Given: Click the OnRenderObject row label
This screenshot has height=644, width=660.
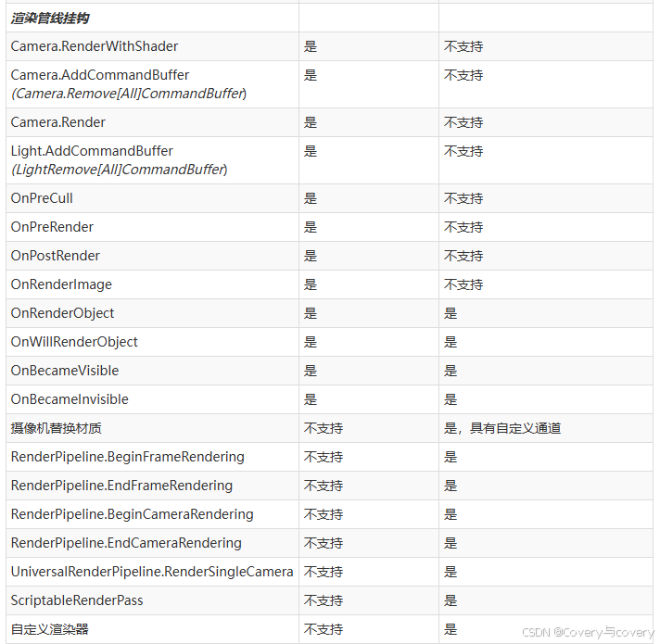Looking at the screenshot, I should point(62,313).
